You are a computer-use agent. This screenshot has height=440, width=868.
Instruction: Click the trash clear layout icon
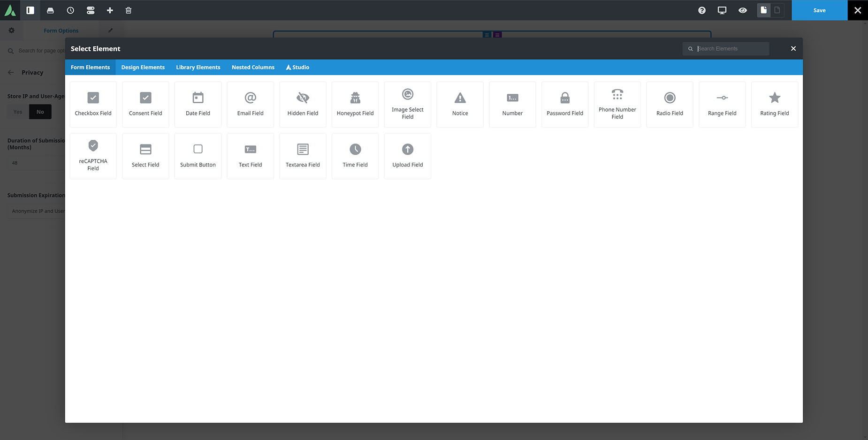pos(129,10)
